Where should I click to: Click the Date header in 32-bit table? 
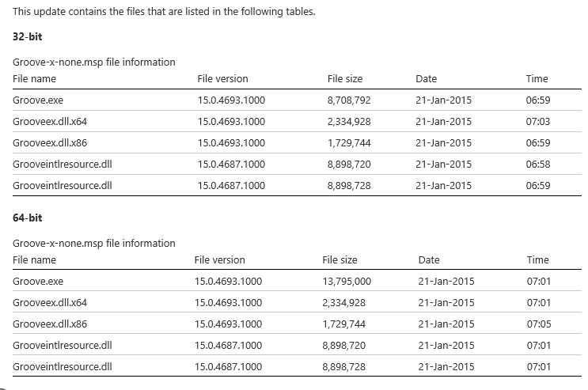[426, 79]
